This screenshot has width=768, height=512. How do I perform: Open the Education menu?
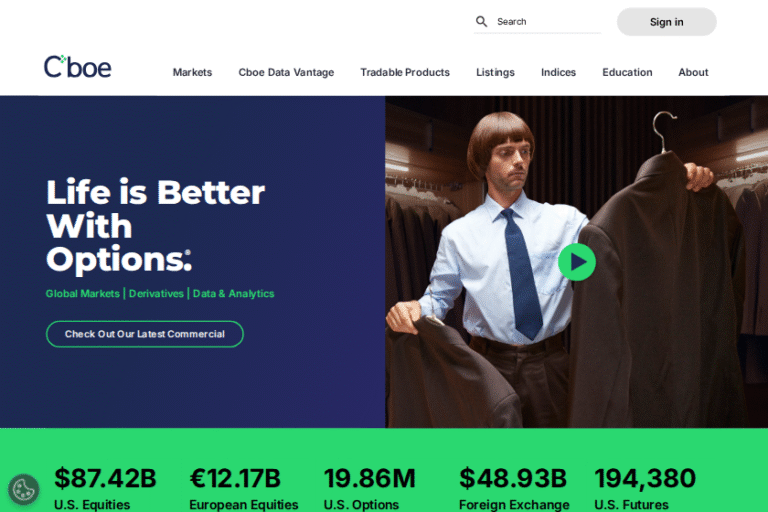click(627, 73)
